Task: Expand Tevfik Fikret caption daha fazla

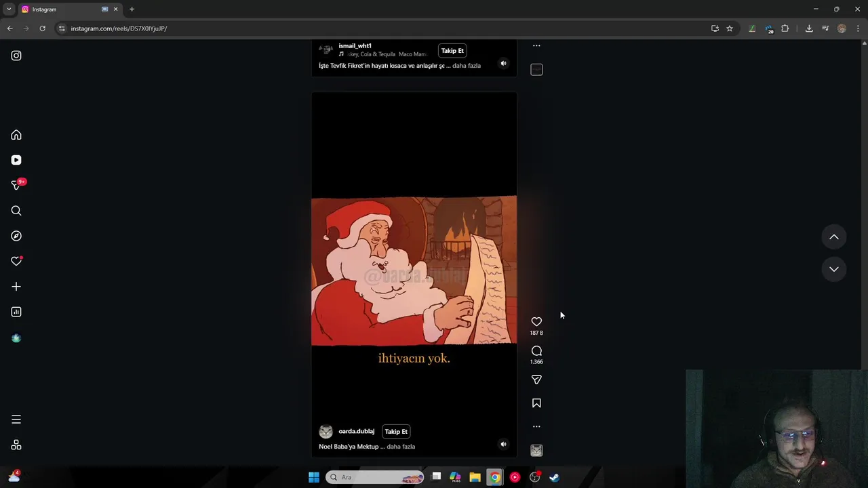Action: 467,66
